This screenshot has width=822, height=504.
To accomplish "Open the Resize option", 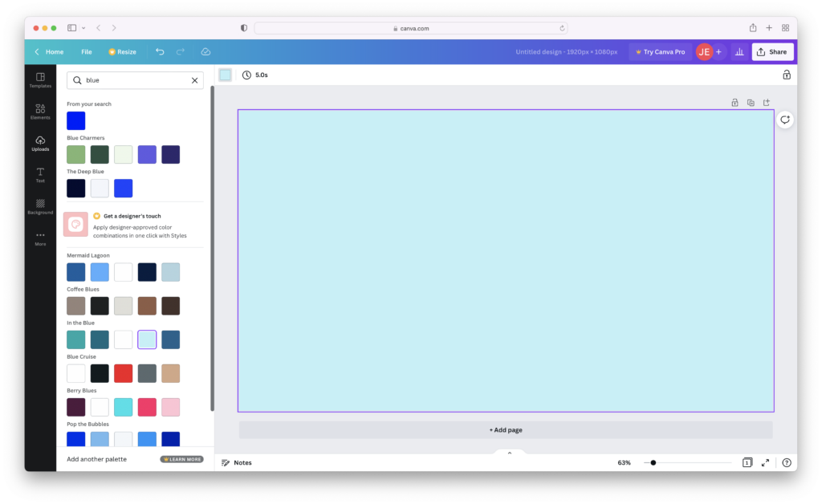I will (122, 52).
